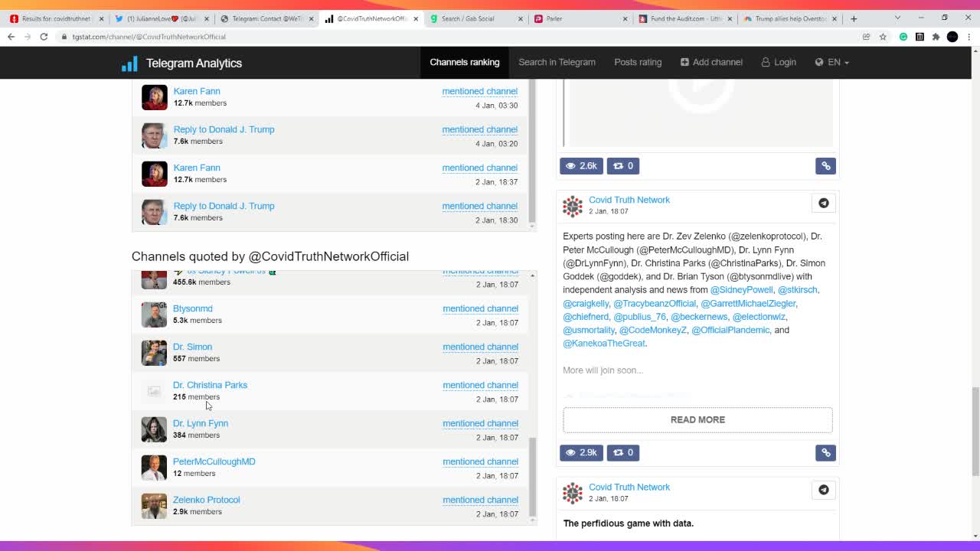Click Trump avatar in 4 Jan 03:20 row
The image size is (980, 551).
pyautogui.click(x=154, y=135)
